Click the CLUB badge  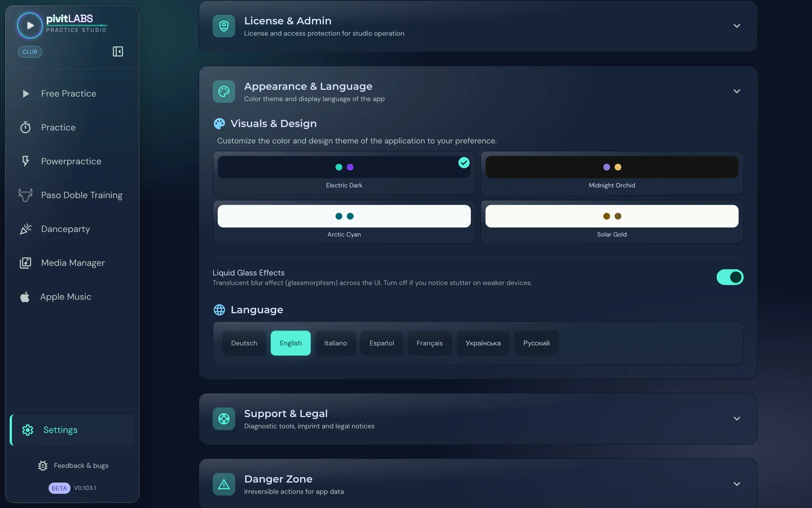(30, 51)
